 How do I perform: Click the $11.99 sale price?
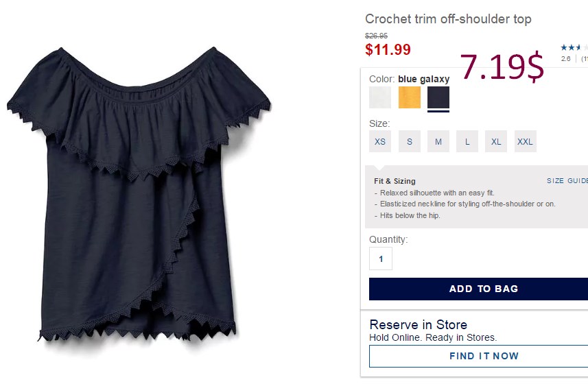[388, 49]
